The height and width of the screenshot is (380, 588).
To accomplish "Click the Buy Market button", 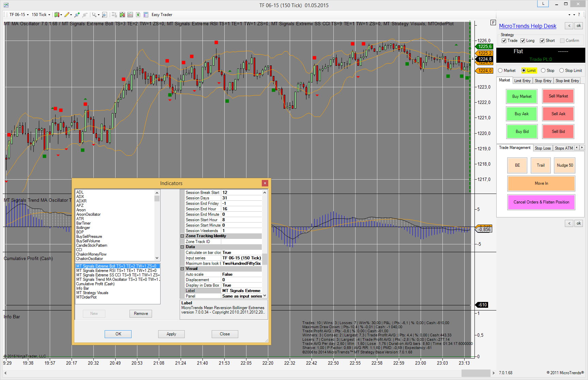I will [x=522, y=96].
